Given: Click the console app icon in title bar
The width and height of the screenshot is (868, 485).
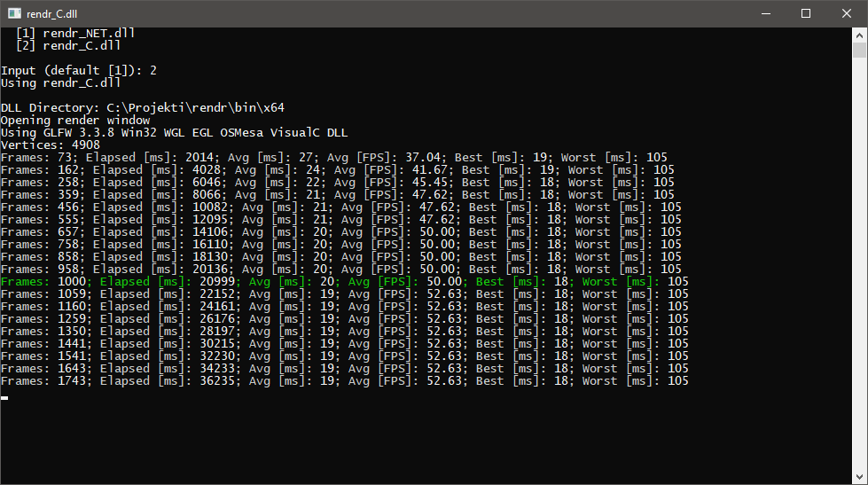Looking at the screenshot, I should [14, 13].
